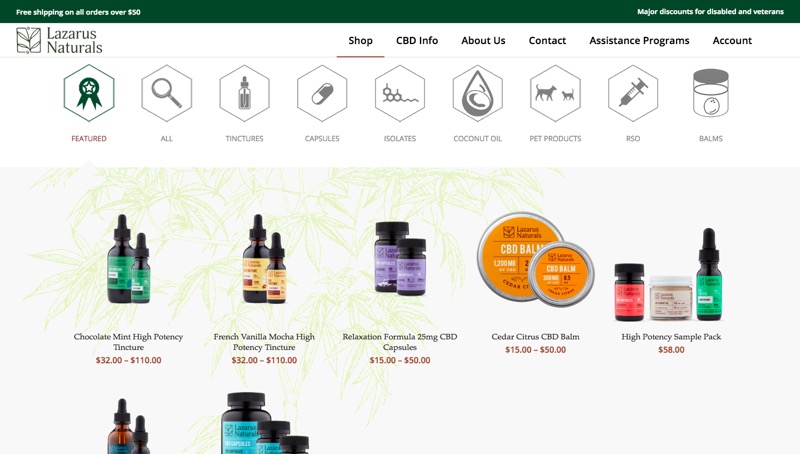View the High Potency Sample Pack image
The height and width of the screenshot is (454, 800).
[x=669, y=275]
